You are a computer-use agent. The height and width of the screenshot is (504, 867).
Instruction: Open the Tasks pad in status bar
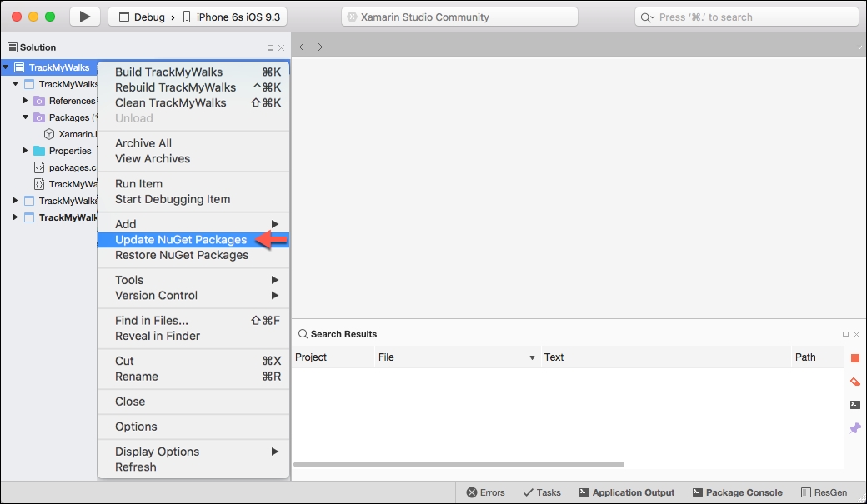click(x=541, y=492)
